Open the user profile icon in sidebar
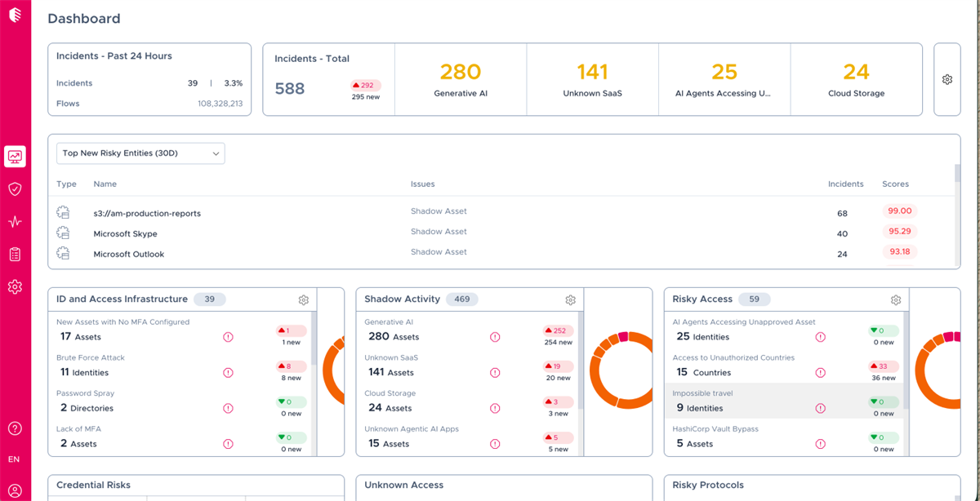The height and width of the screenshot is (501, 980). [x=15, y=490]
